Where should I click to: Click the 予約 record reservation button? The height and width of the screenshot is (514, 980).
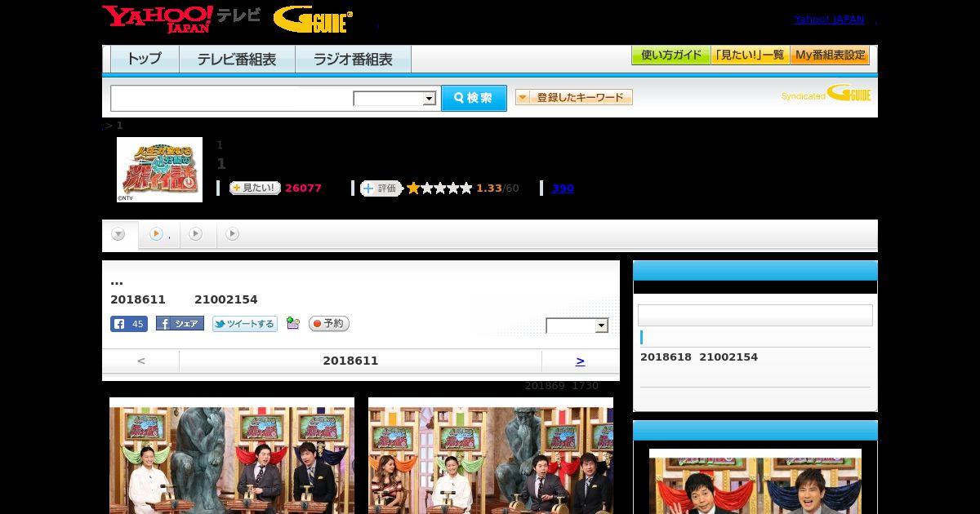pyautogui.click(x=329, y=324)
